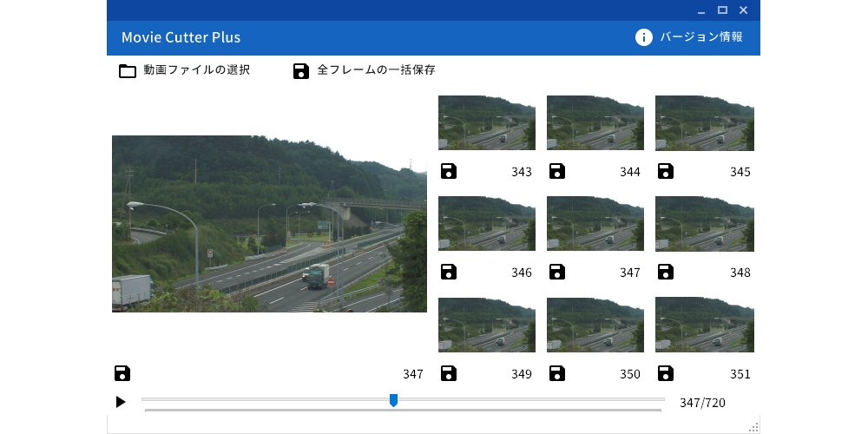Image resolution: width=868 pixels, height=434 pixels.
Task: Click the バージョン情報 link
Action: [x=701, y=37]
